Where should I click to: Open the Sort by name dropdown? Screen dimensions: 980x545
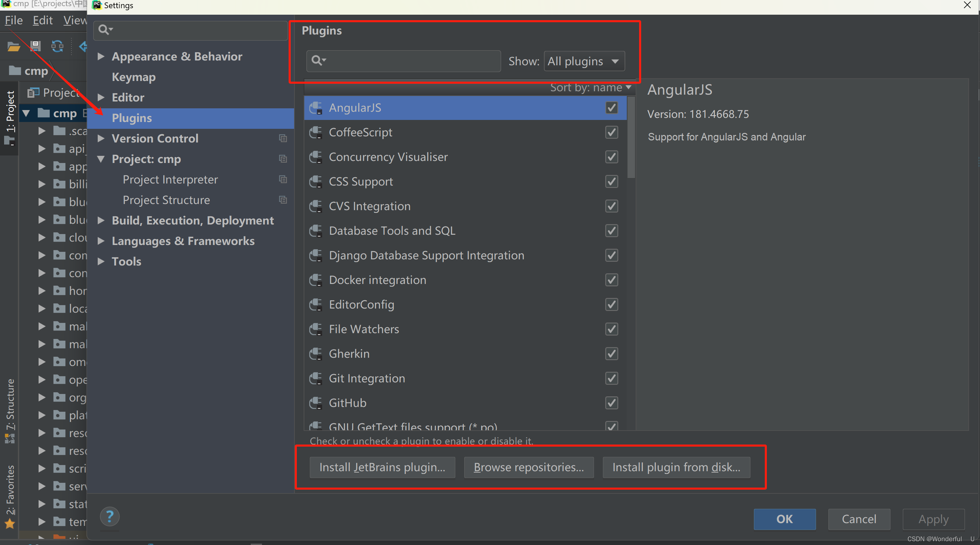(x=591, y=88)
